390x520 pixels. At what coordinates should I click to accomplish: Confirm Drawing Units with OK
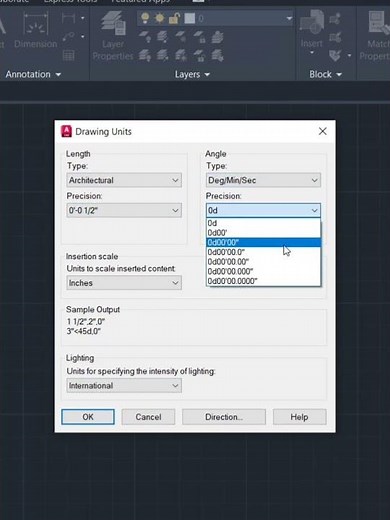pyautogui.click(x=88, y=417)
